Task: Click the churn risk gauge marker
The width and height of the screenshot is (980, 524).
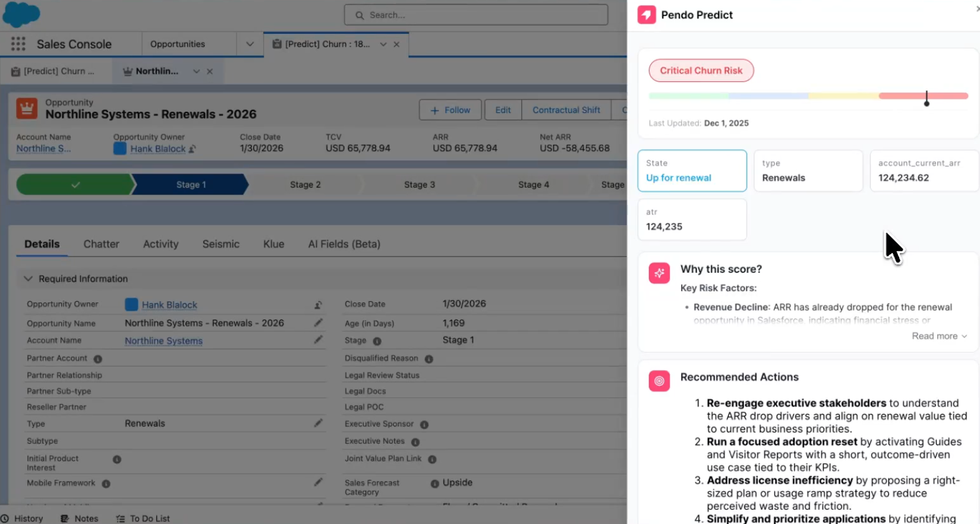Action: click(927, 99)
